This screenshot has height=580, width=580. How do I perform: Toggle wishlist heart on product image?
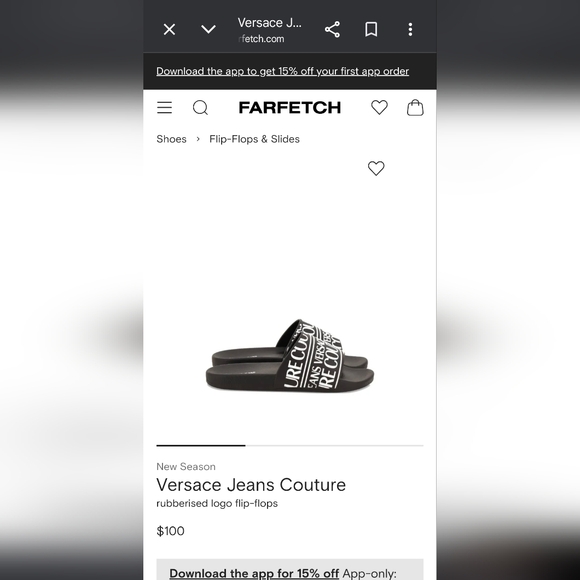(x=376, y=168)
